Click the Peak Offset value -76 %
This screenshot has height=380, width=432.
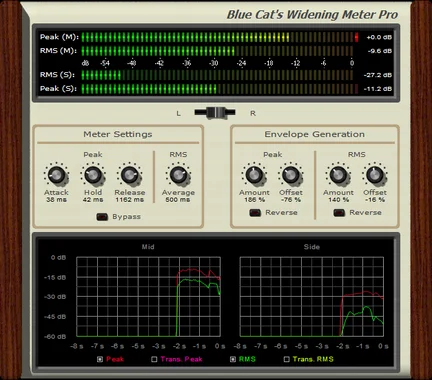(291, 200)
